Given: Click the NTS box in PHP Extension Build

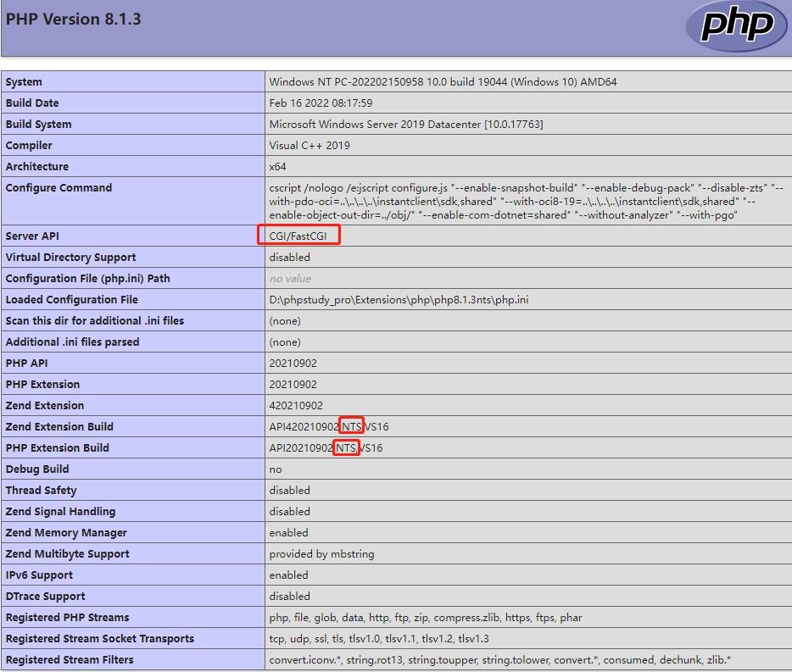Looking at the screenshot, I should 345,447.
